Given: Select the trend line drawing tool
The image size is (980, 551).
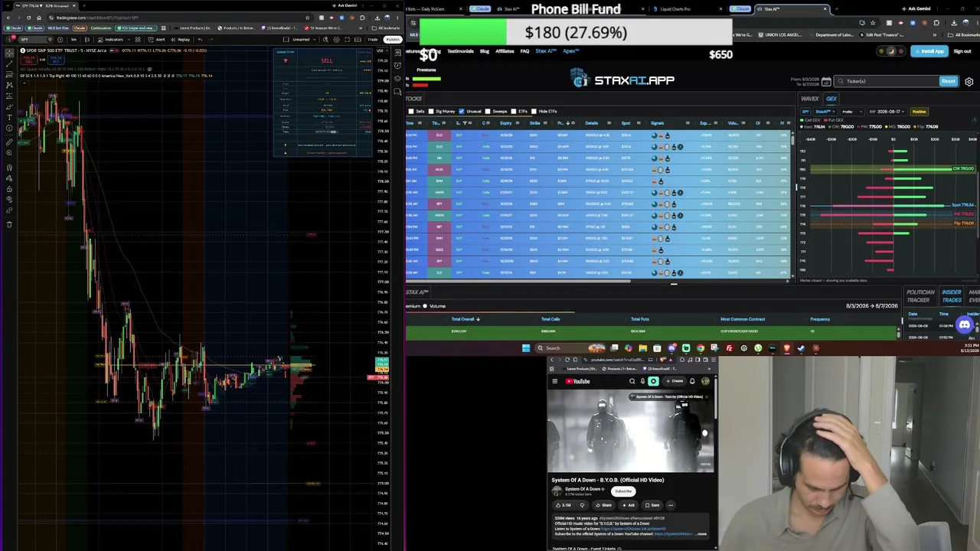Looking at the screenshot, I should pyautogui.click(x=9, y=64).
